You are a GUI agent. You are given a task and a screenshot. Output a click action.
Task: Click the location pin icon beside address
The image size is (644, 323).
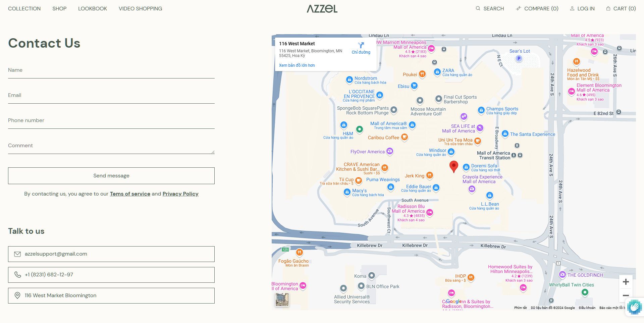coord(17,295)
